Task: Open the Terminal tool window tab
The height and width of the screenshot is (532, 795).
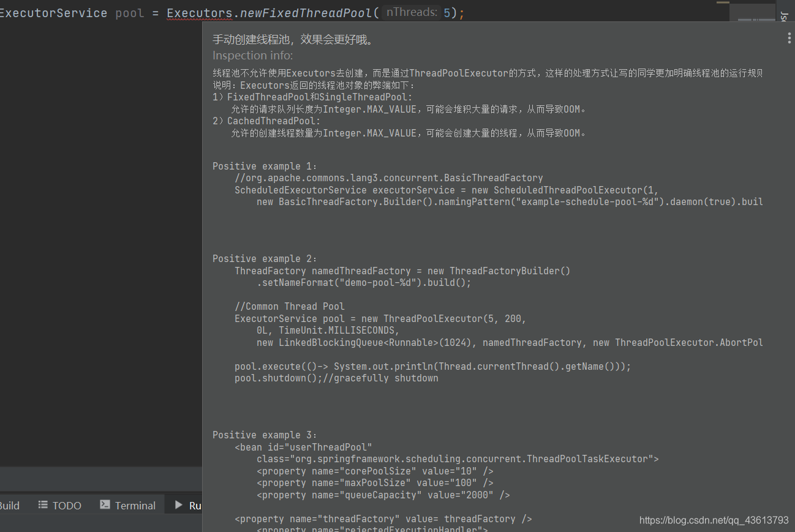Action: tap(127, 506)
